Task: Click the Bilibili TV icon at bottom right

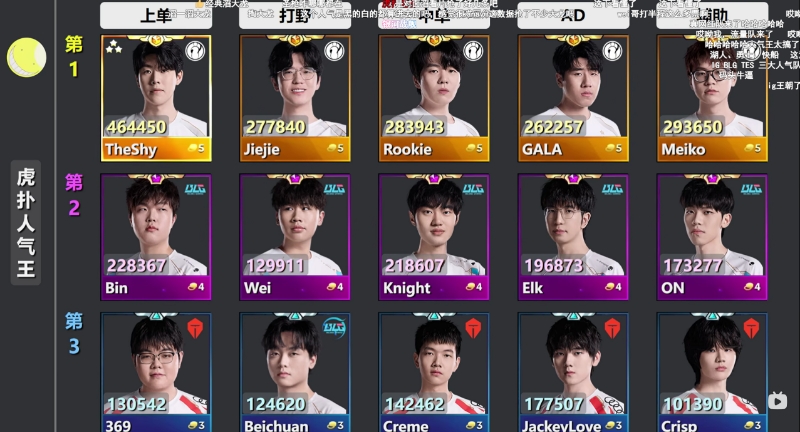Action: click(x=778, y=400)
